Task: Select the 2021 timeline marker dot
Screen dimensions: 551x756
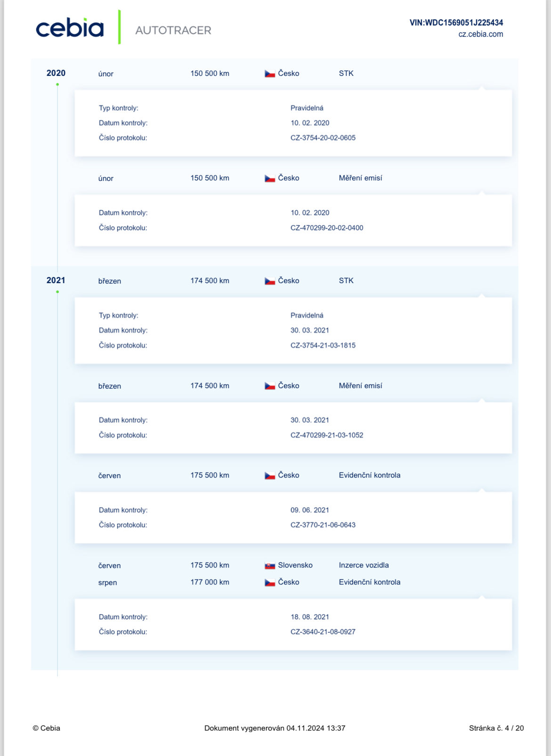Action: point(57,292)
